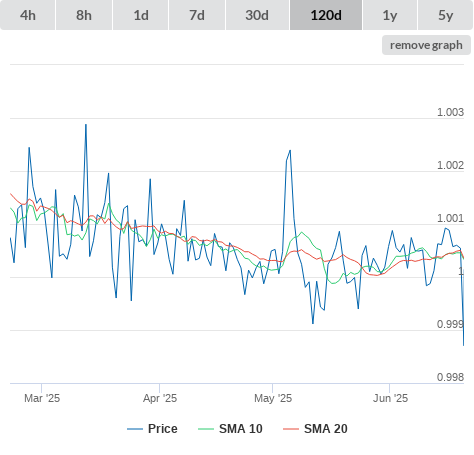Screen dimensions: 474x455
Task: Click the blue Price legend line marker
Action: pyautogui.click(x=135, y=429)
